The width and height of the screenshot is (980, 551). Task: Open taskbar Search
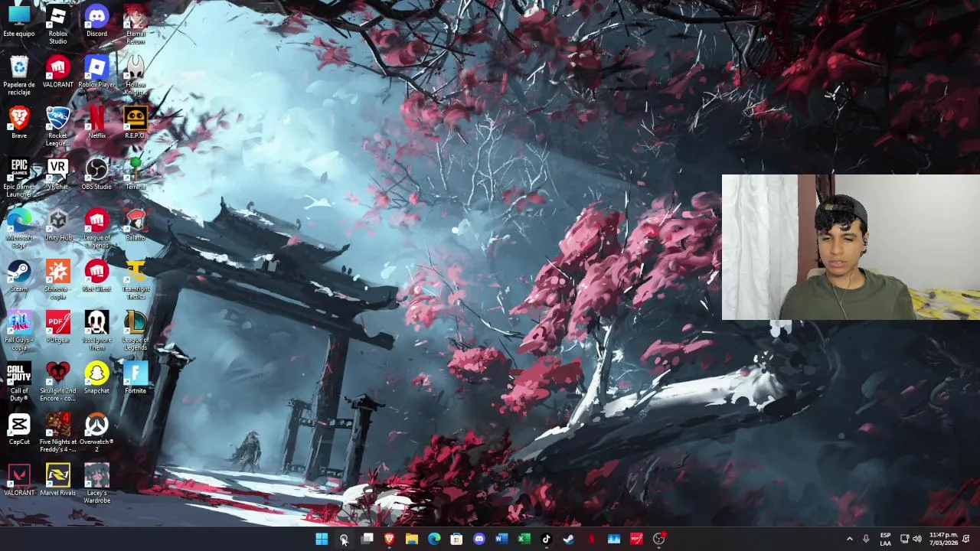click(x=344, y=539)
